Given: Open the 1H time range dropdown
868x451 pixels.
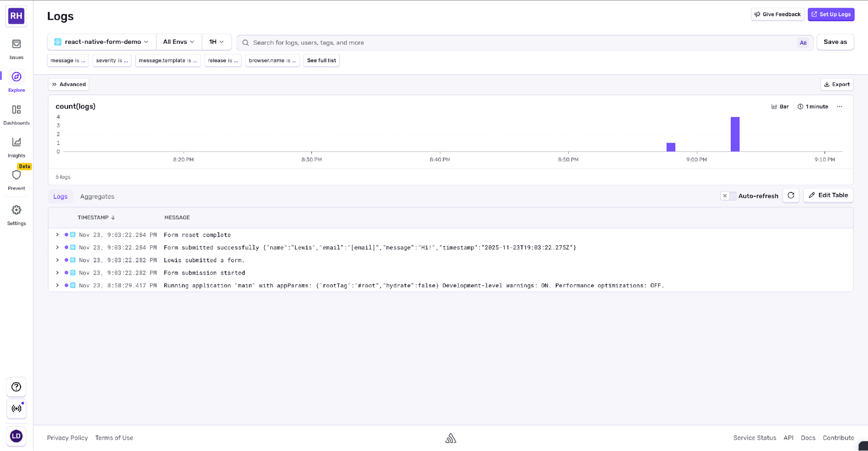Looking at the screenshot, I should point(217,42).
